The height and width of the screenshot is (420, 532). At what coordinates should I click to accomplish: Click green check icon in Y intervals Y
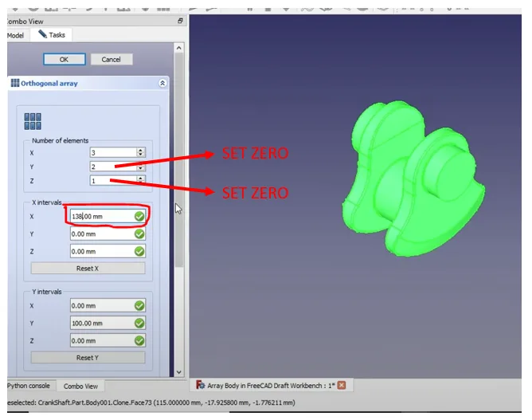pos(139,324)
